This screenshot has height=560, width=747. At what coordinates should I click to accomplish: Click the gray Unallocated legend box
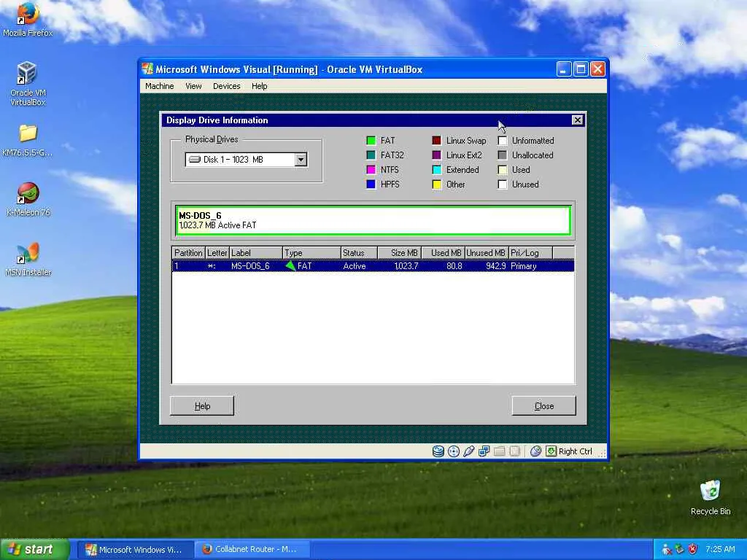click(502, 155)
